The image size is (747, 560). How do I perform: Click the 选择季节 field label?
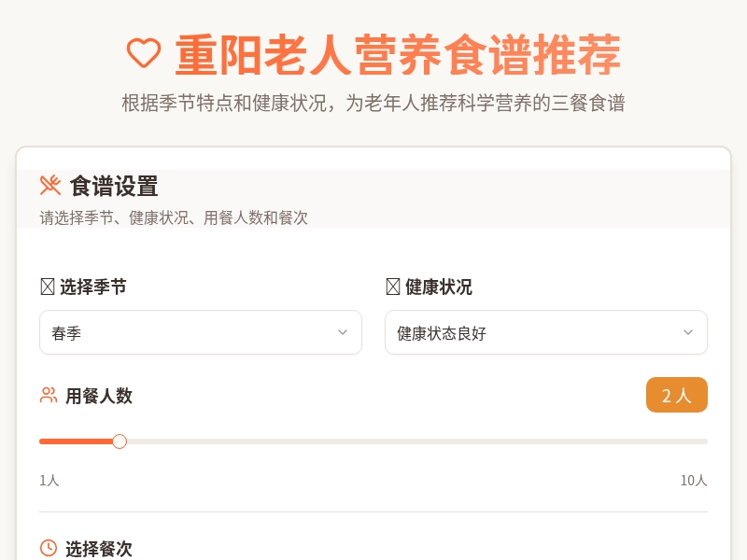pyautogui.click(x=93, y=287)
